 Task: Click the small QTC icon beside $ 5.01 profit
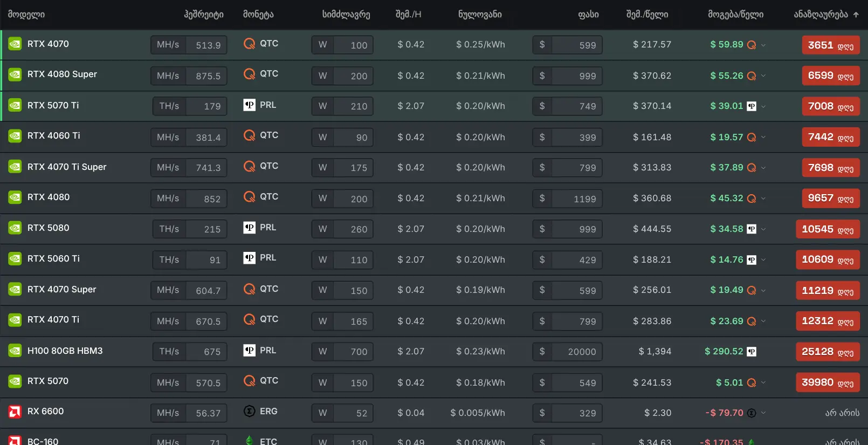[x=752, y=382]
